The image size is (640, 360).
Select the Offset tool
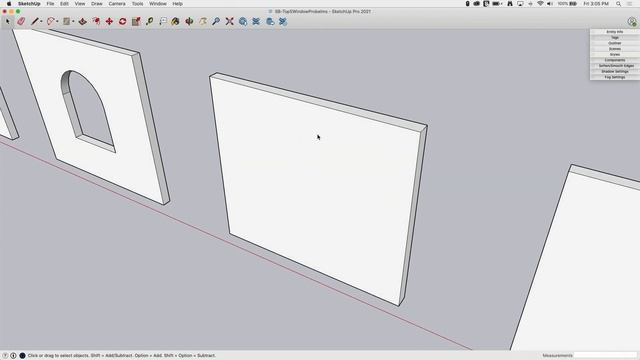[96, 21]
